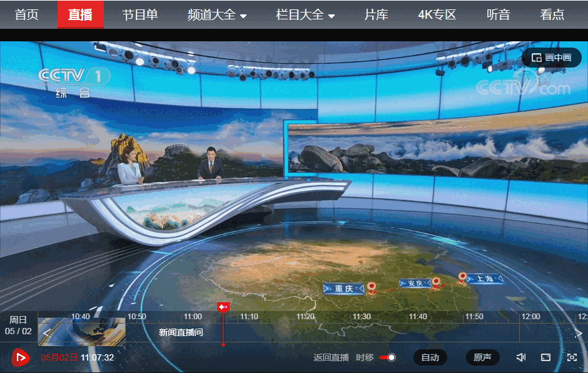Screen dimensions: 588x373
Task: Open the 自动 quality selector
Action: coord(430,357)
